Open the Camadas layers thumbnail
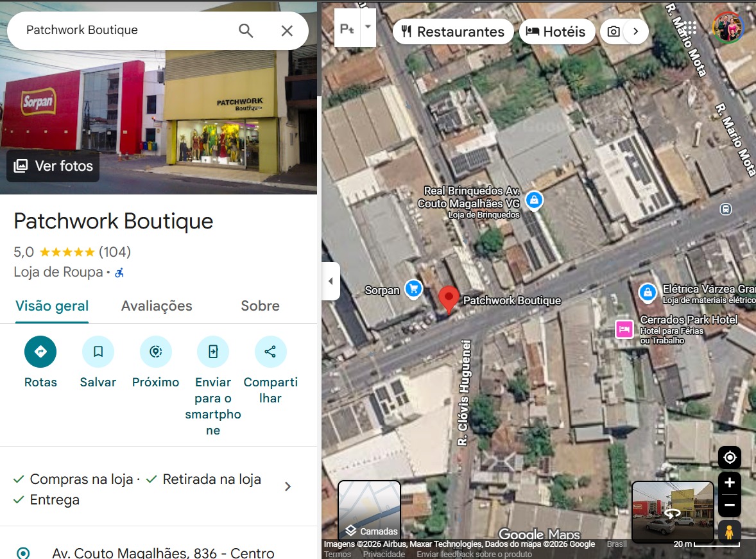Viewport: 756px width, 559px height. pyautogui.click(x=369, y=510)
